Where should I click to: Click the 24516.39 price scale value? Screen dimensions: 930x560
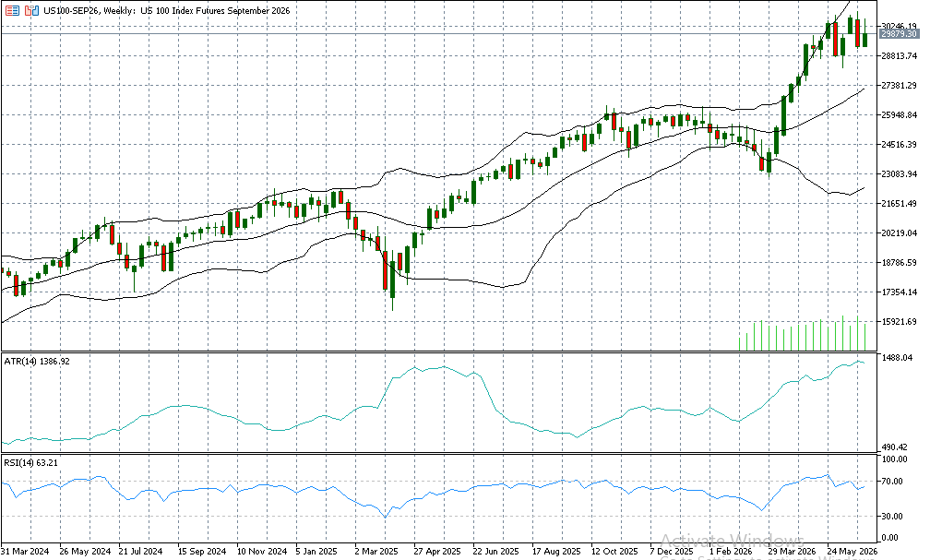click(900, 144)
